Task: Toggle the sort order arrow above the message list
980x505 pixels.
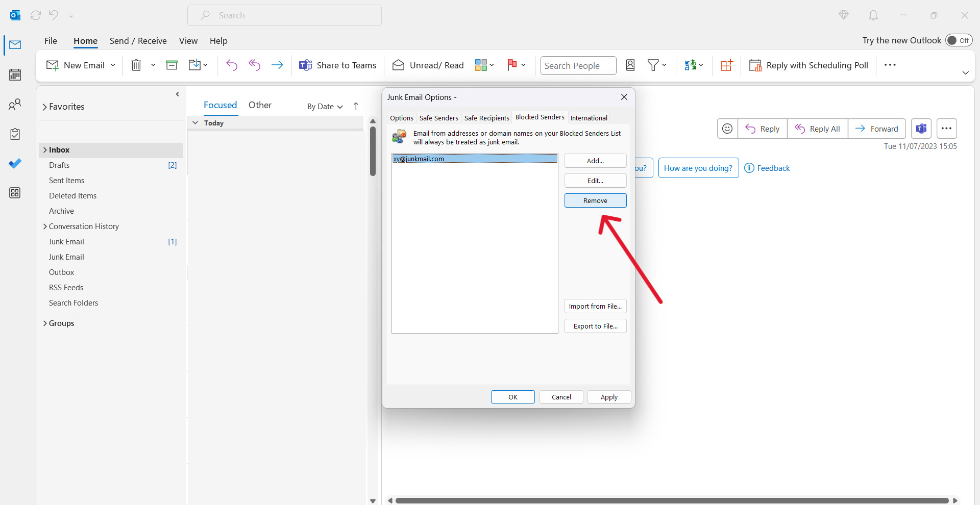Action: point(355,106)
